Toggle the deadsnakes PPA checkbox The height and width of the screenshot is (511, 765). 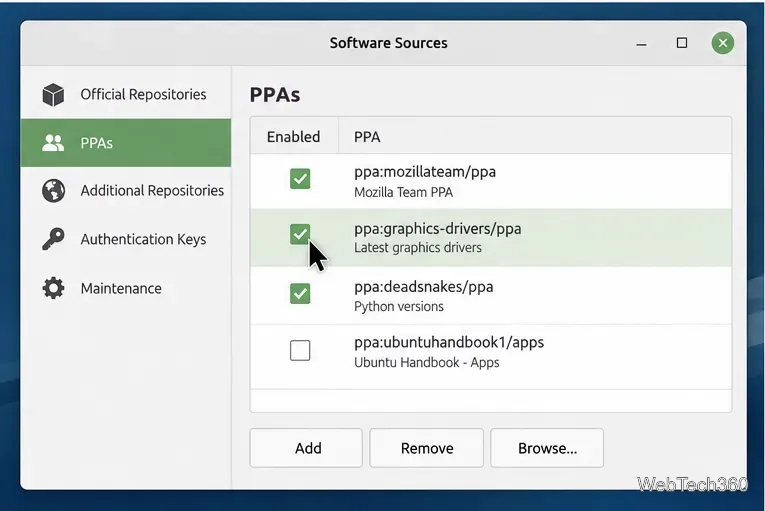(300, 293)
